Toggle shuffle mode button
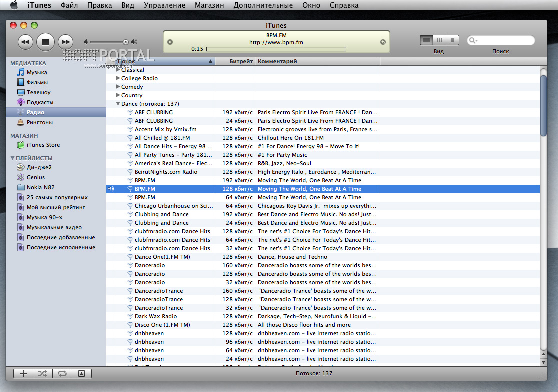Screen dimensions: 558x392 43,373
